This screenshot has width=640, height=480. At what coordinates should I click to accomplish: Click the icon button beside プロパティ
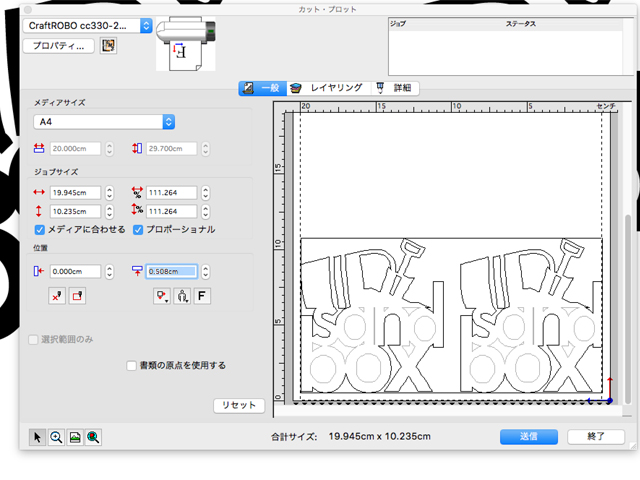pyautogui.click(x=109, y=45)
